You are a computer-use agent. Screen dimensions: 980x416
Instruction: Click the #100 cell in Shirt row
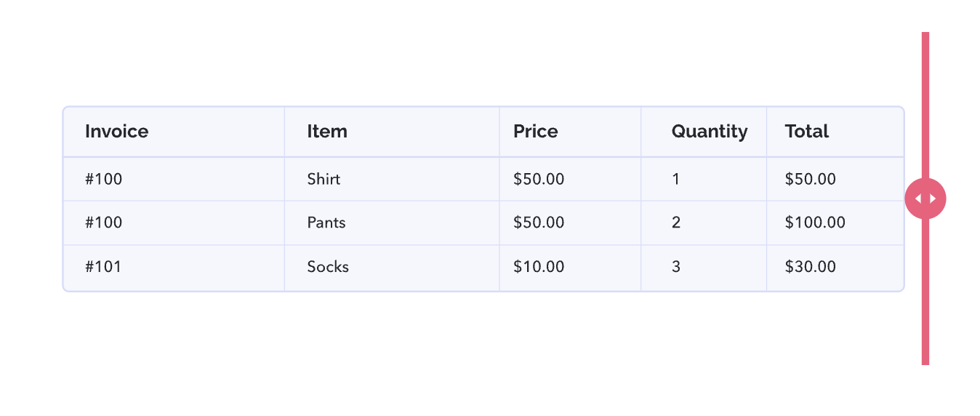[174, 179]
